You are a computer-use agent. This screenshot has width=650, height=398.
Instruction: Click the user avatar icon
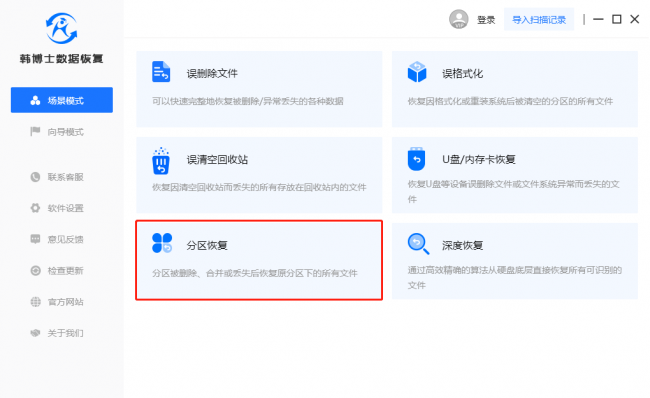(458, 19)
